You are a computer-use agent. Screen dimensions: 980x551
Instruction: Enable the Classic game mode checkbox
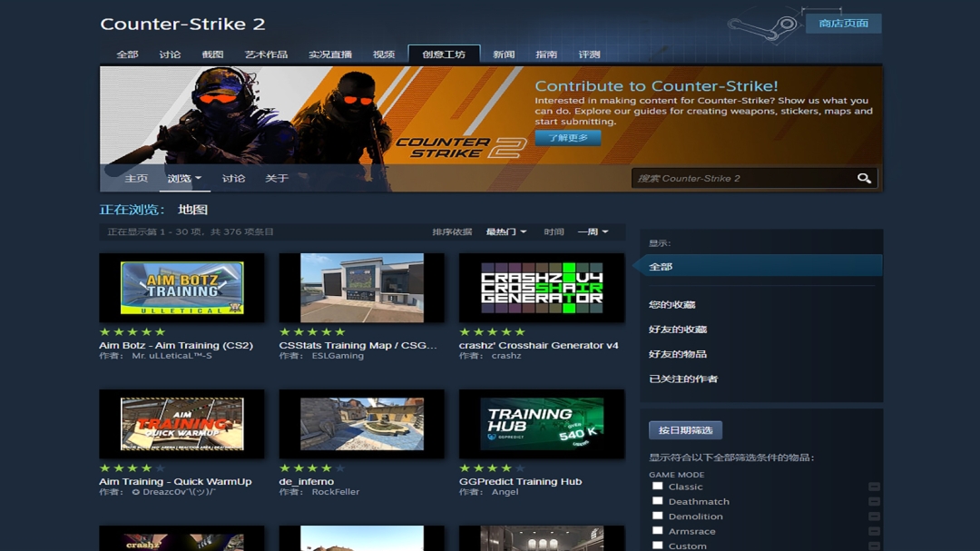(x=658, y=486)
